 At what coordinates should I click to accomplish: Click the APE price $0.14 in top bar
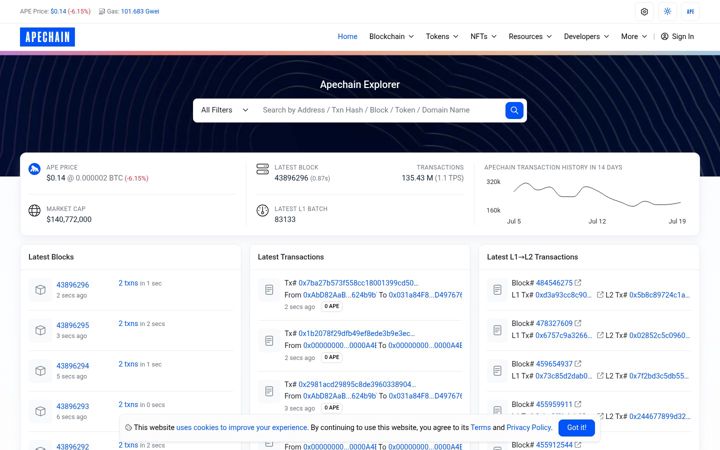click(58, 11)
